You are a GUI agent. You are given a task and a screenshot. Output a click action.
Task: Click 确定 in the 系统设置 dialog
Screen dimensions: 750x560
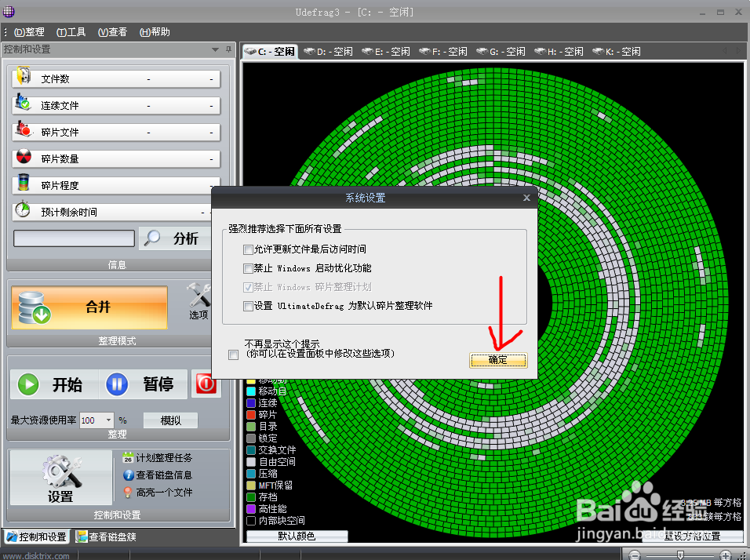pyautogui.click(x=498, y=360)
